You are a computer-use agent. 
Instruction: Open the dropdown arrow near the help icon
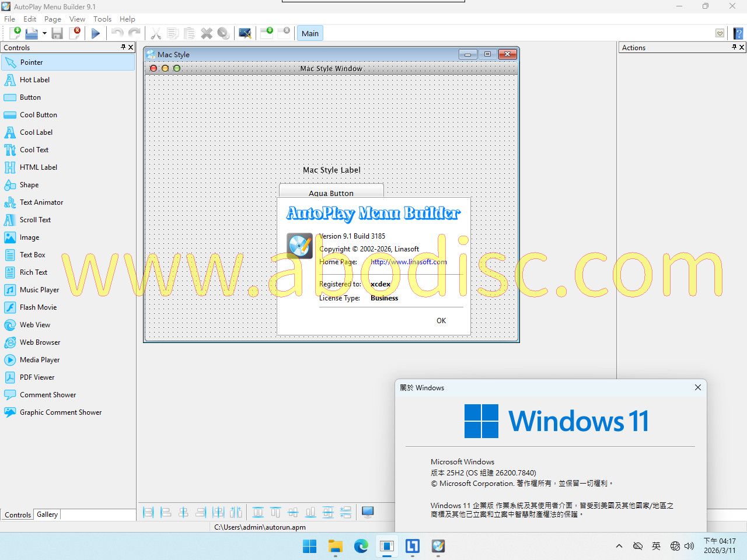coord(720,33)
